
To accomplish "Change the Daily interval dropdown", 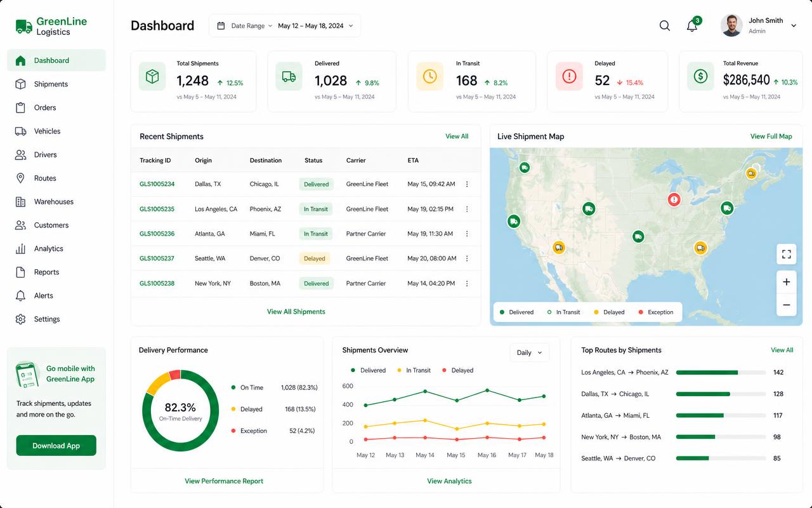I will (530, 352).
